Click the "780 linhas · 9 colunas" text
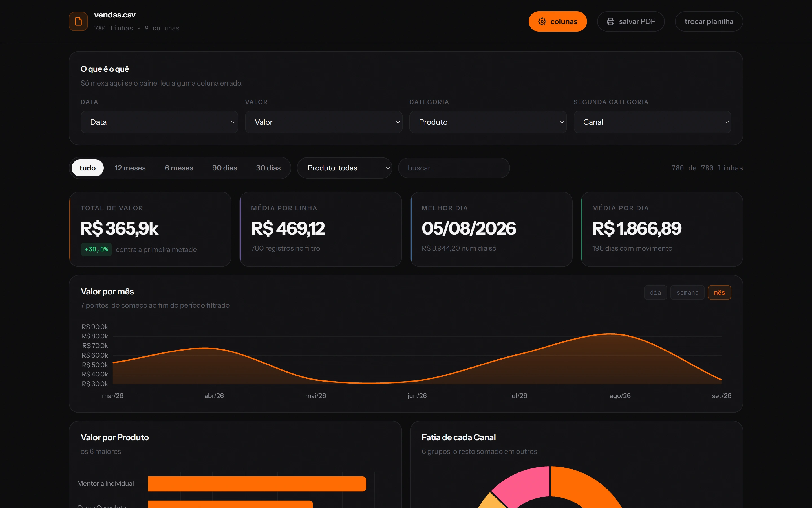 point(137,28)
